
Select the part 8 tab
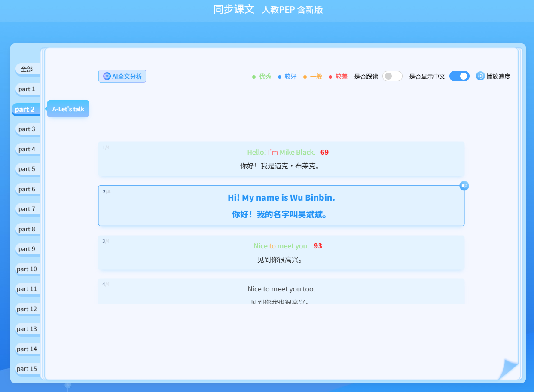(27, 229)
